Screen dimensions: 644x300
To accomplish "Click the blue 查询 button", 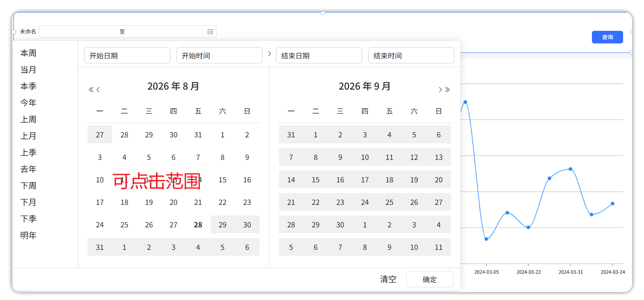I will (x=607, y=37).
